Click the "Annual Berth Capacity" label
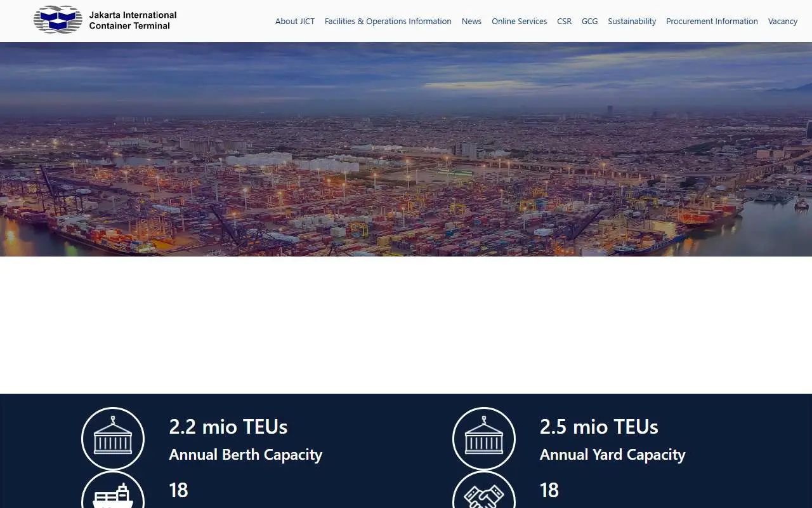The height and width of the screenshot is (508, 812). [246, 455]
